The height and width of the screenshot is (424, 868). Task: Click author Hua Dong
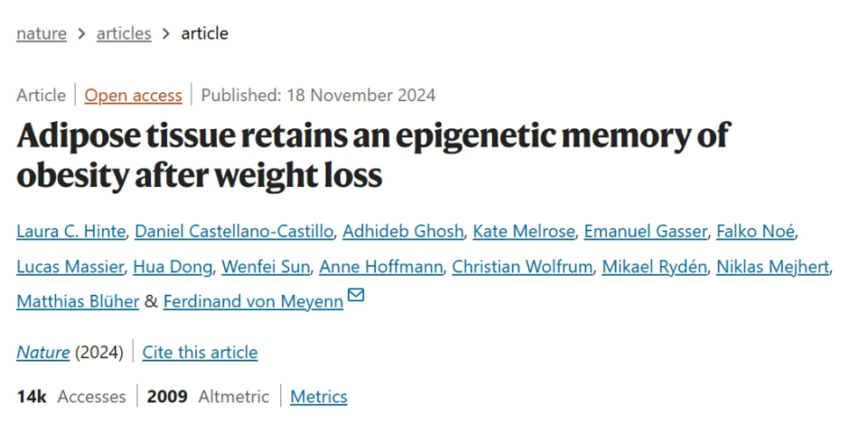pos(173,267)
